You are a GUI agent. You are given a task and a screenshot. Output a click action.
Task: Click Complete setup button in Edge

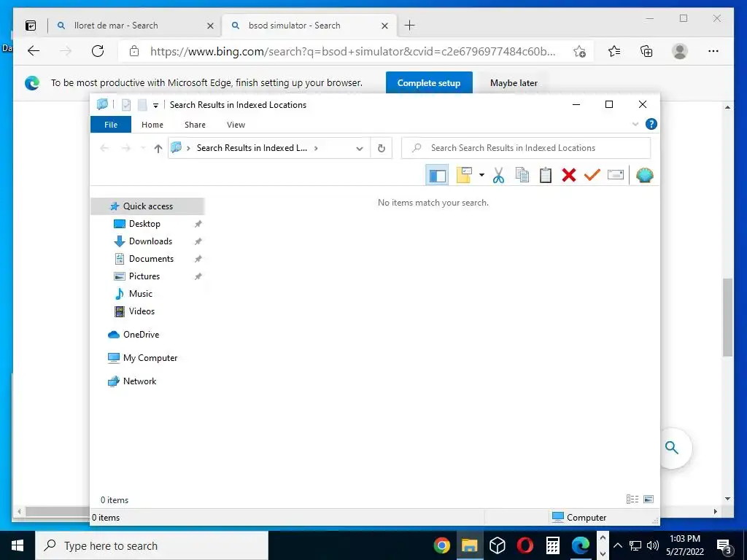429,83
